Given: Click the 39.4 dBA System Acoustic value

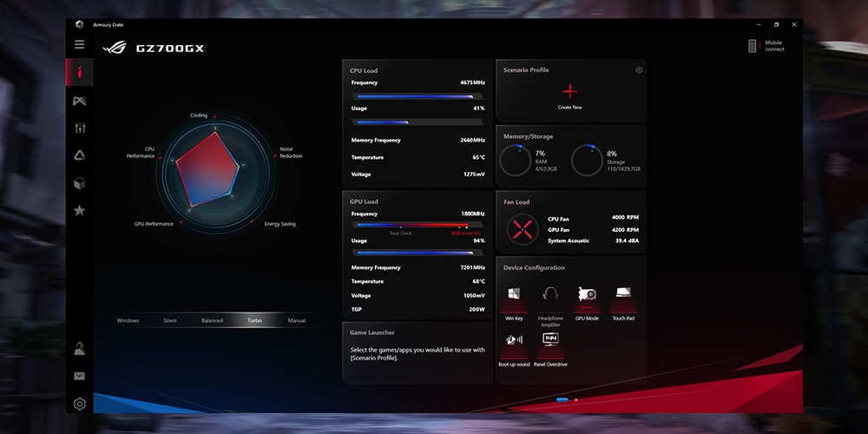Looking at the screenshot, I should [627, 240].
